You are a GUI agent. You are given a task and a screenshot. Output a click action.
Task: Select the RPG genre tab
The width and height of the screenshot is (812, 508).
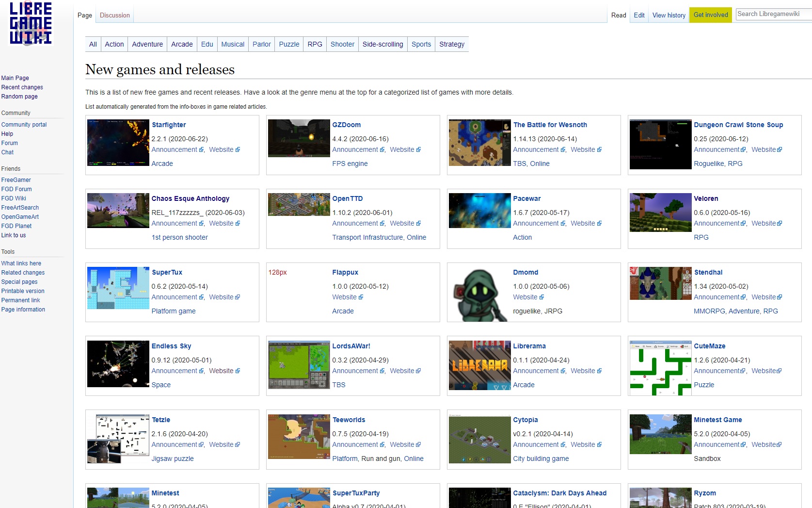315,44
